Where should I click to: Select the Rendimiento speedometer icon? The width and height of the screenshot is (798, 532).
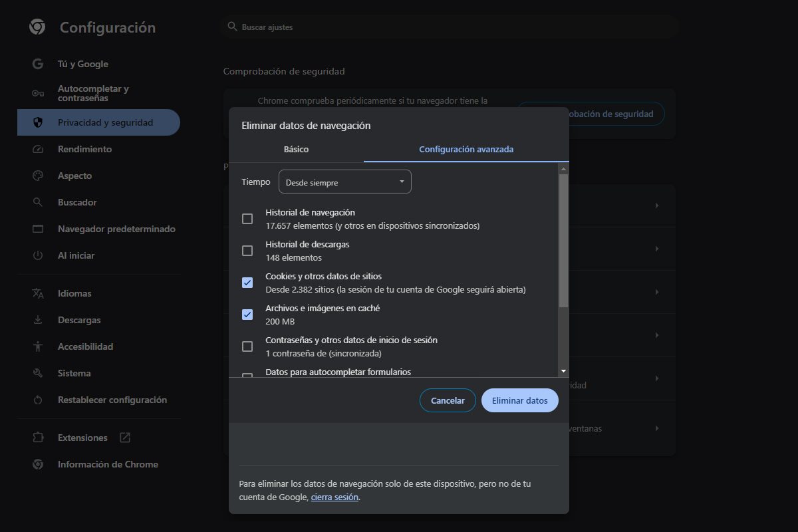click(x=37, y=148)
